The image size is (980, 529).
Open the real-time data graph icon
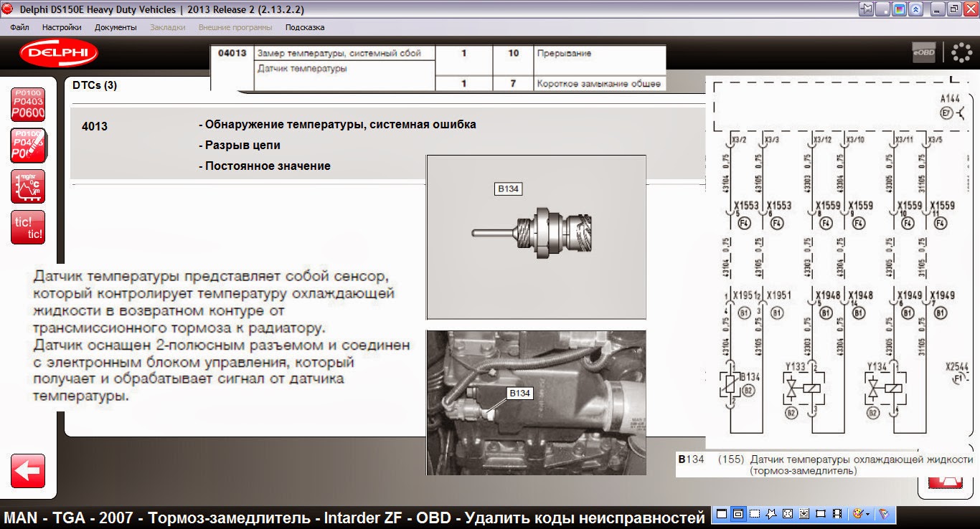point(28,186)
